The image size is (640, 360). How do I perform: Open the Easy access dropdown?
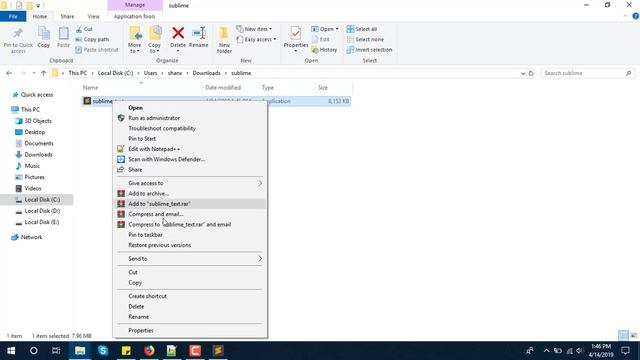point(256,39)
